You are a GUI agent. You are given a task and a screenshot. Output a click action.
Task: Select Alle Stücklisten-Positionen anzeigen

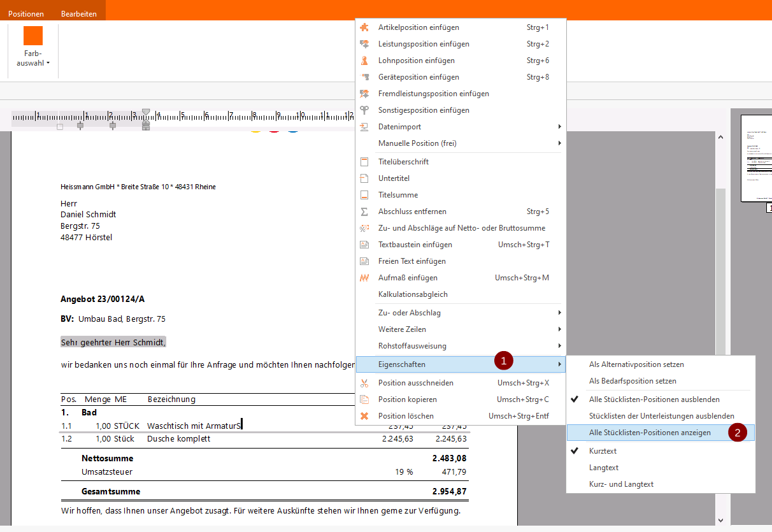pyautogui.click(x=650, y=433)
